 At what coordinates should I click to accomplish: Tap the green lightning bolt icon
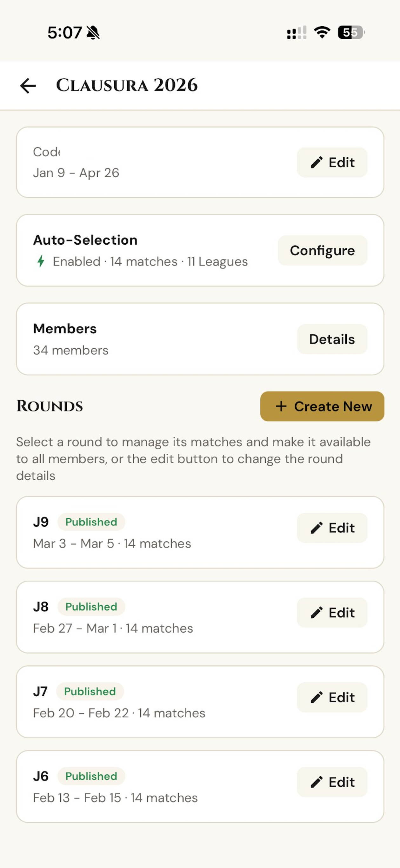click(41, 261)
